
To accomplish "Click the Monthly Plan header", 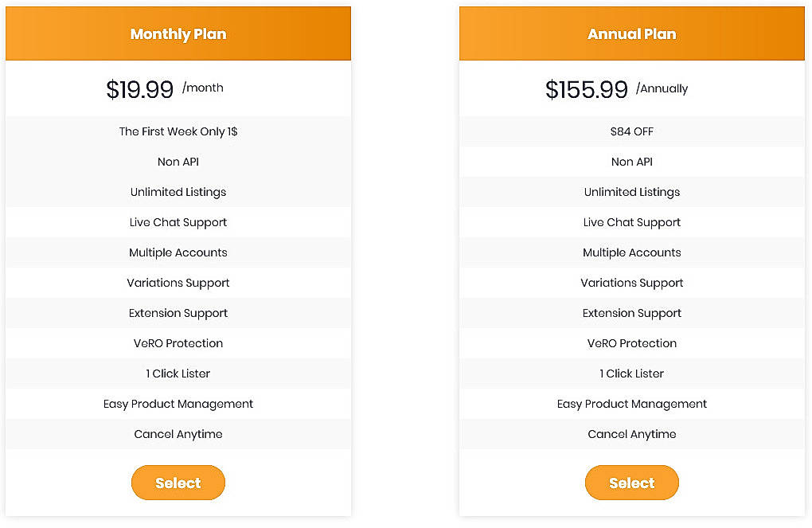I will point(178,33).
